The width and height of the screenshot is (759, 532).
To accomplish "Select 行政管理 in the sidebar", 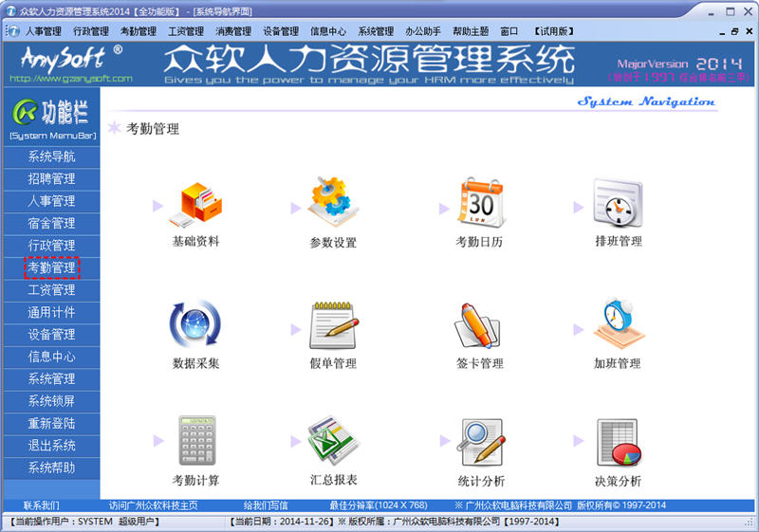I will pyautogui.click(x=51, y=246).
